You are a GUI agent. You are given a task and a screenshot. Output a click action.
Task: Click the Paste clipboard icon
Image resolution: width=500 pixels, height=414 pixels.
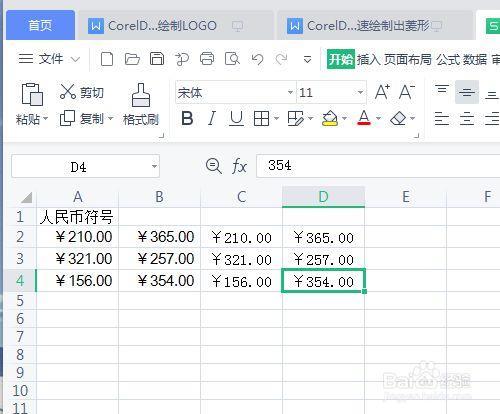click(x=32, y=94)
